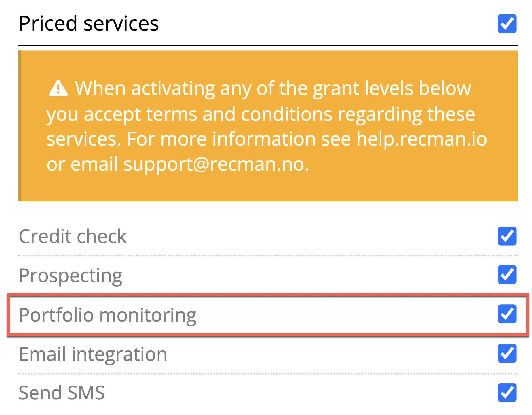Click the support@recman.no email address
Viewport: 532px width, 415px height.
pos(216,164)
